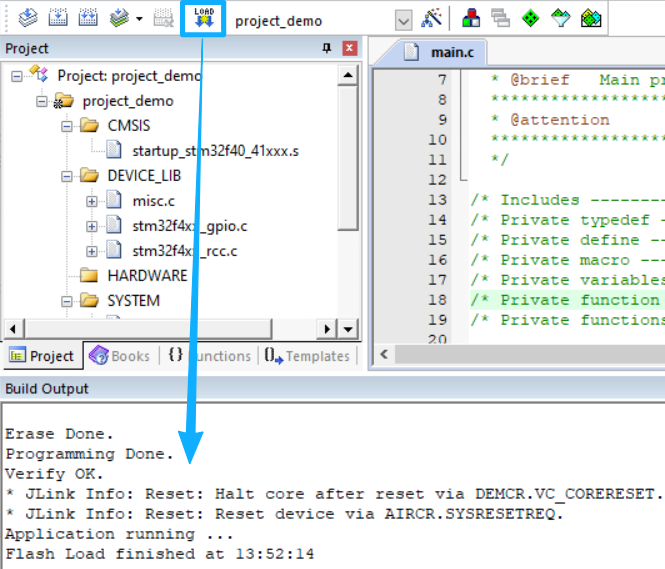Viewport: 665px width, 569px height.
Task: Click the Pack Installer icon
Action: (x=591, y=19)
